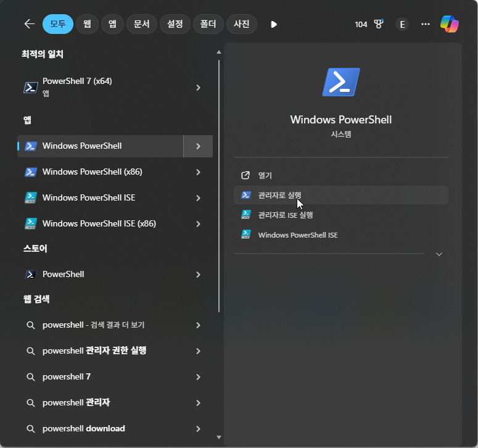Click the results list scroll up arrow
The image size is (478, 448).
tap(219, 52)
